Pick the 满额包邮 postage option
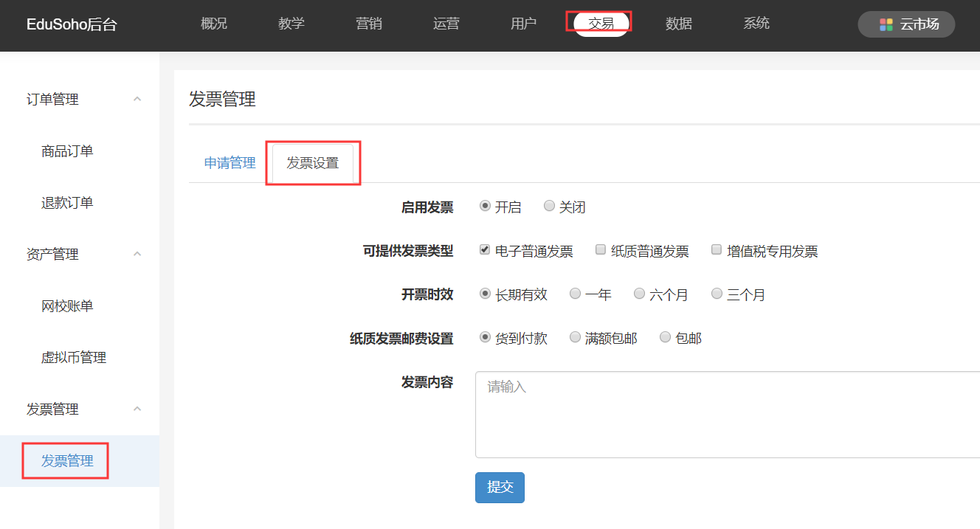This screenshot has height=529, width=980. point(576,337)
